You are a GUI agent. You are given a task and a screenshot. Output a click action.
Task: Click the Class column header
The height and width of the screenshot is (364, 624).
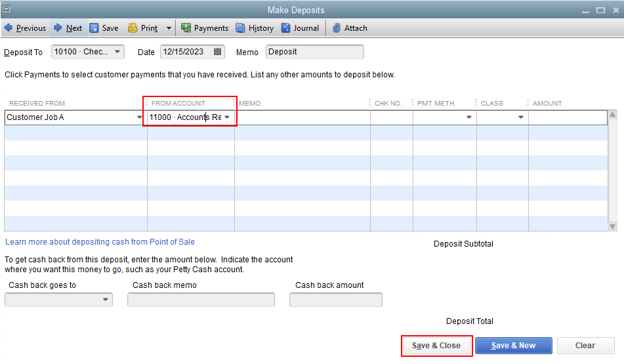[x=492, y=104]
